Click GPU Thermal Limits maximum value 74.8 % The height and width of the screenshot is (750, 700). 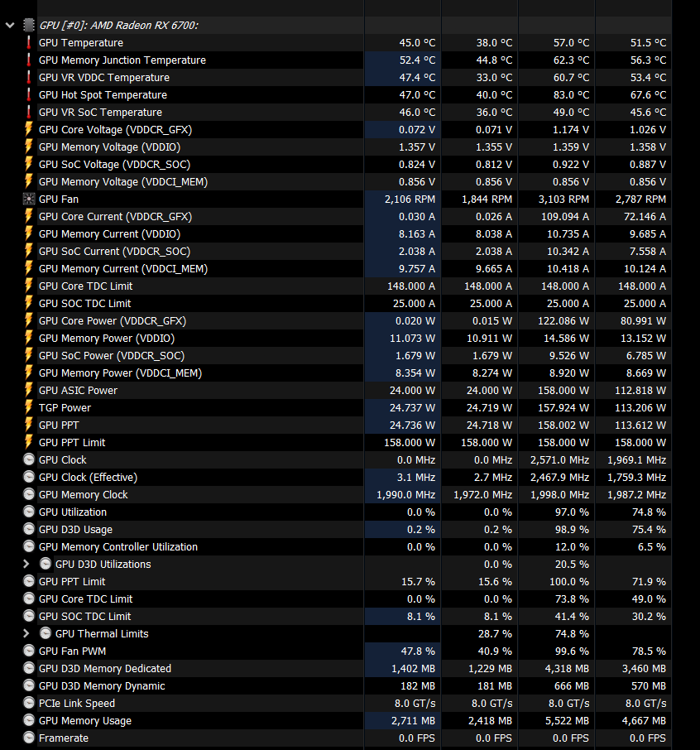click(x=572, y=633)
